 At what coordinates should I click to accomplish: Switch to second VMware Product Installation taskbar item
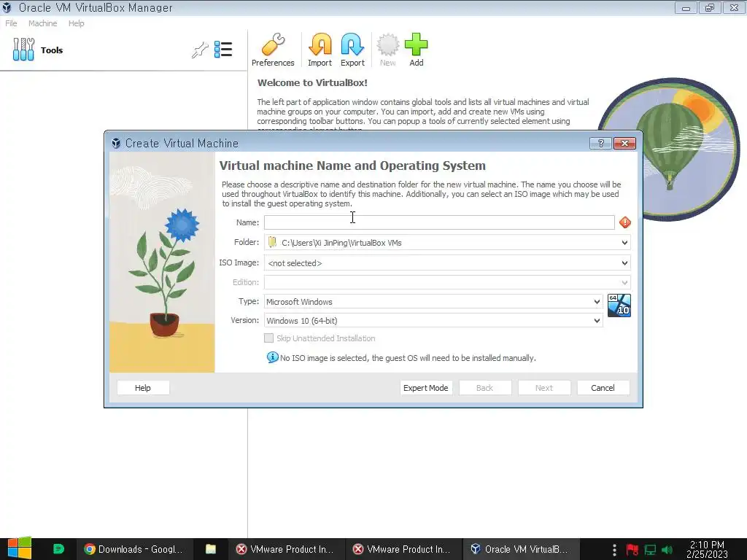(403, 549)
